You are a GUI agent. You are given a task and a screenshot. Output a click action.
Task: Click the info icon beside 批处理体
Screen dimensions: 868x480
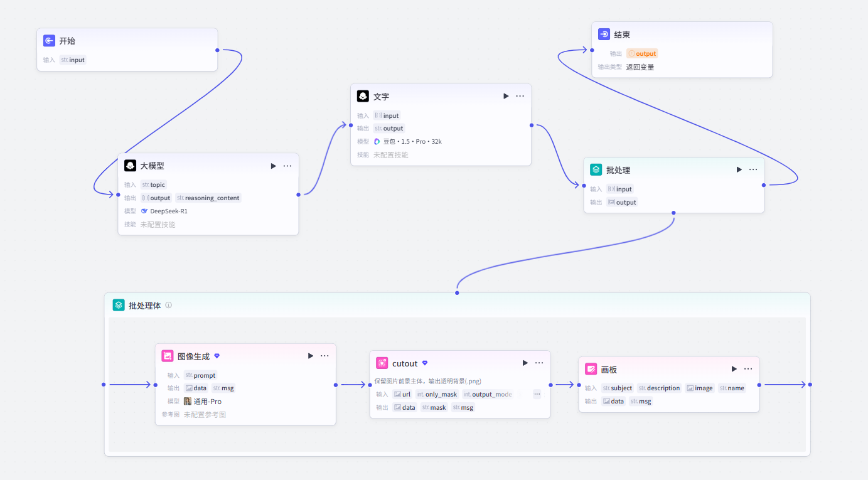[x=168, y=306]
